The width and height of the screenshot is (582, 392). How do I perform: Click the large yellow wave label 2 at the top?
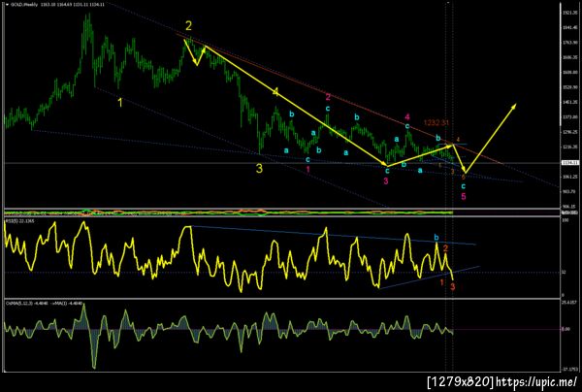(189, 26)
